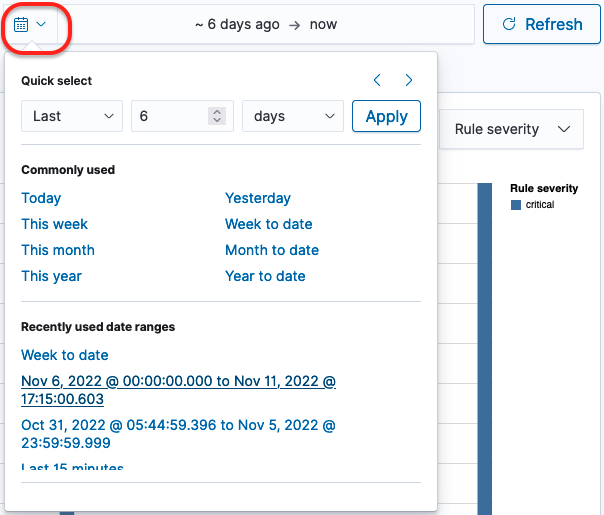Click the Refresh button

point(542,24)
